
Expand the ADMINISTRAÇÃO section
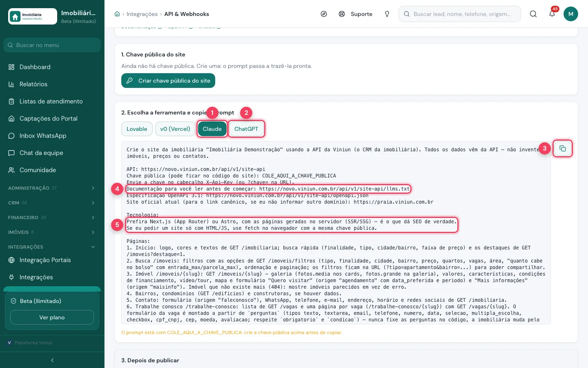click(52, 188)
